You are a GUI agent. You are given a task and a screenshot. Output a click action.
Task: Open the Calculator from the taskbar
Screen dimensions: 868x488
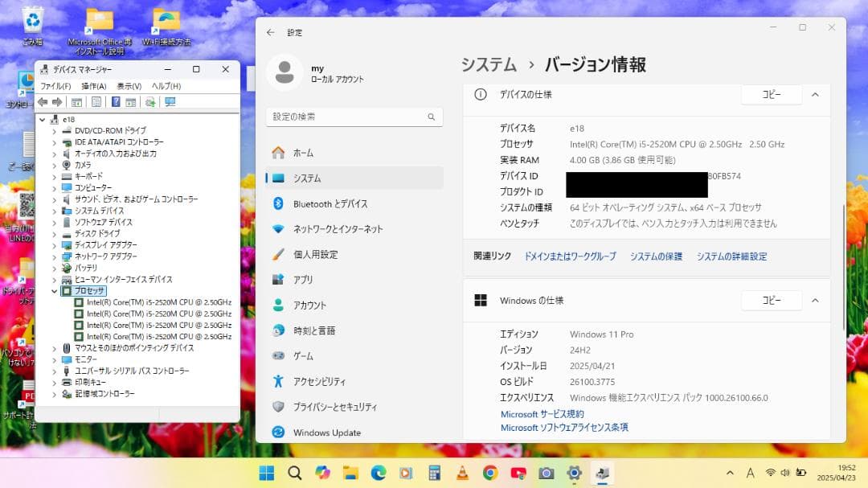pyautogui.click(x=434, y=474)
